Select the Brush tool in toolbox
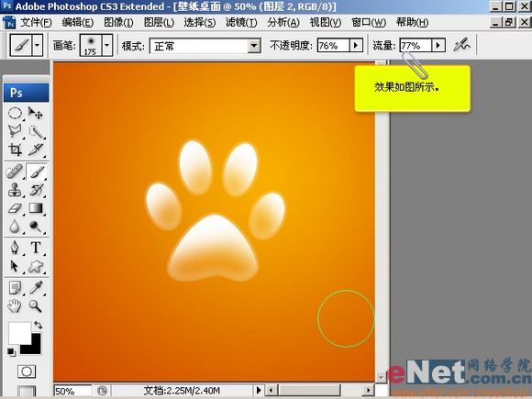This screenshot has height=399, width=532. click(36, 172)
